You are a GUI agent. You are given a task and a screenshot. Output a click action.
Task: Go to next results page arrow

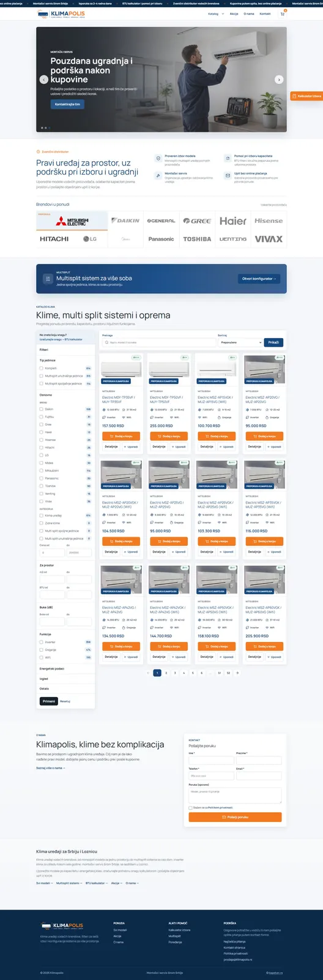coord(237,673)
